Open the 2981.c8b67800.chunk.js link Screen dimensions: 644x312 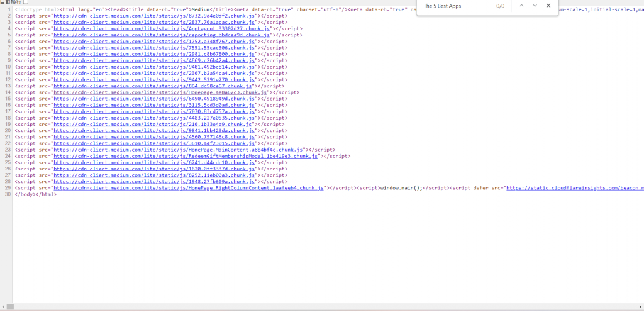(x=155, y=54)
